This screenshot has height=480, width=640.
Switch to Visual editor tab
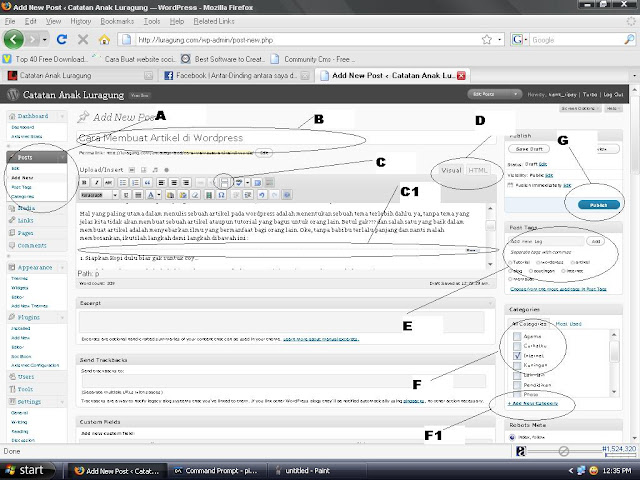(x=451, y=170)
